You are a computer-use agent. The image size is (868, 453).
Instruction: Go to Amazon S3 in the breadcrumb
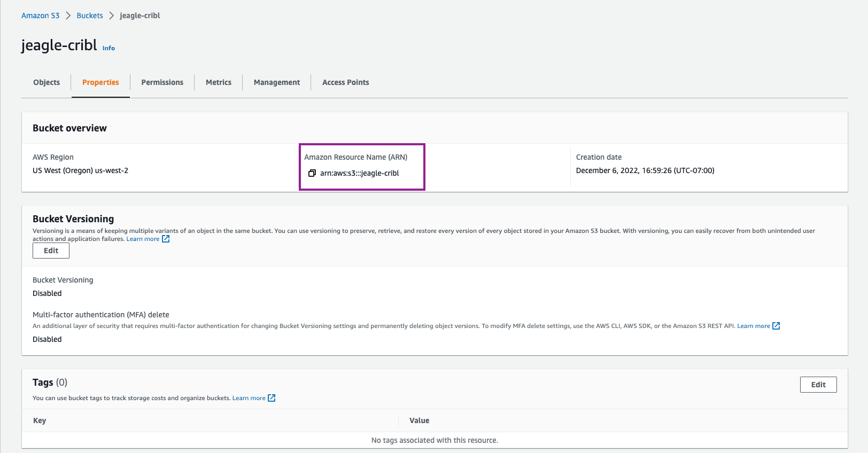[40, 15]
